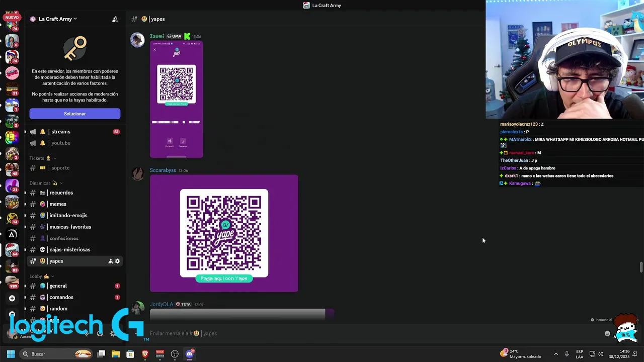Image resolution: width=644 pixels, height=362 pixels.
Task: Open the recuerdos channel
Action: pos(73,193)
